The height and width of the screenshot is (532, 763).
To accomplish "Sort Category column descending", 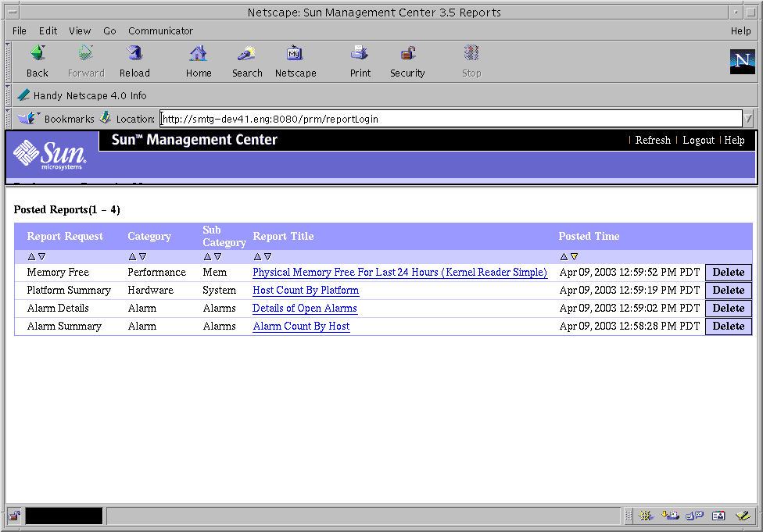I will click(142, 257).
